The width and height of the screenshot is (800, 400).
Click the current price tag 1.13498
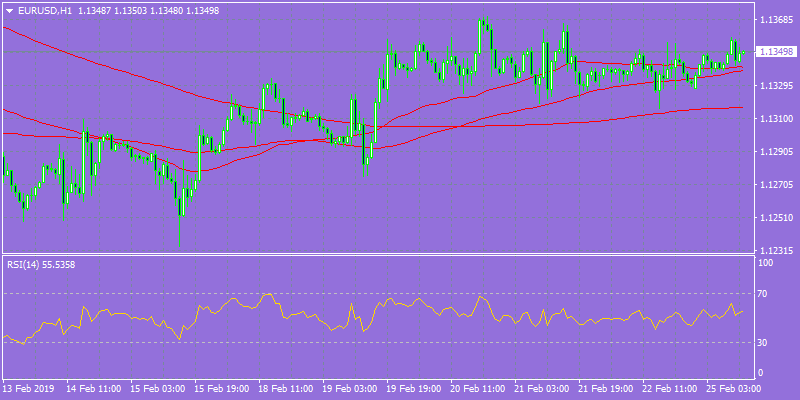(x=776, y=52)
